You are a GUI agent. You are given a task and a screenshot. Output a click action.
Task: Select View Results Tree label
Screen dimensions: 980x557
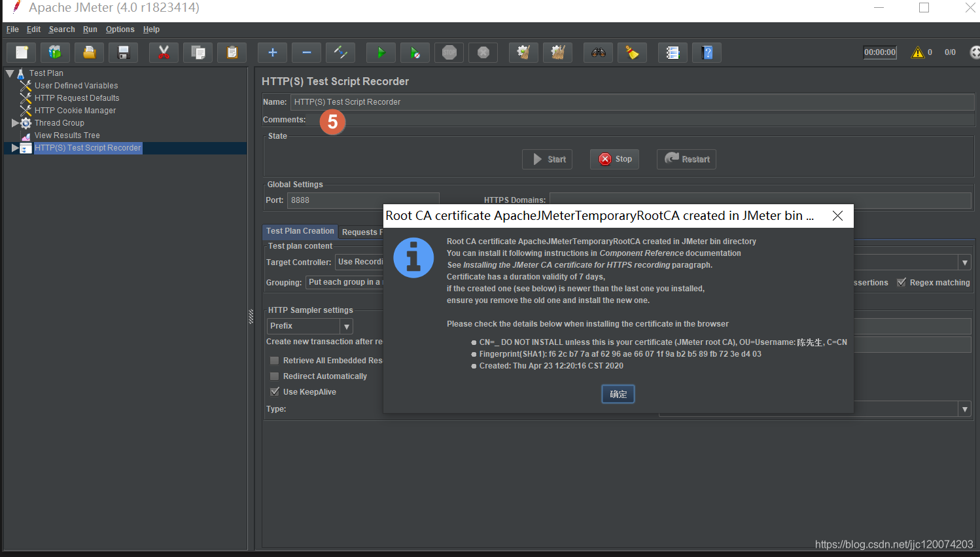tap(67, 135)
